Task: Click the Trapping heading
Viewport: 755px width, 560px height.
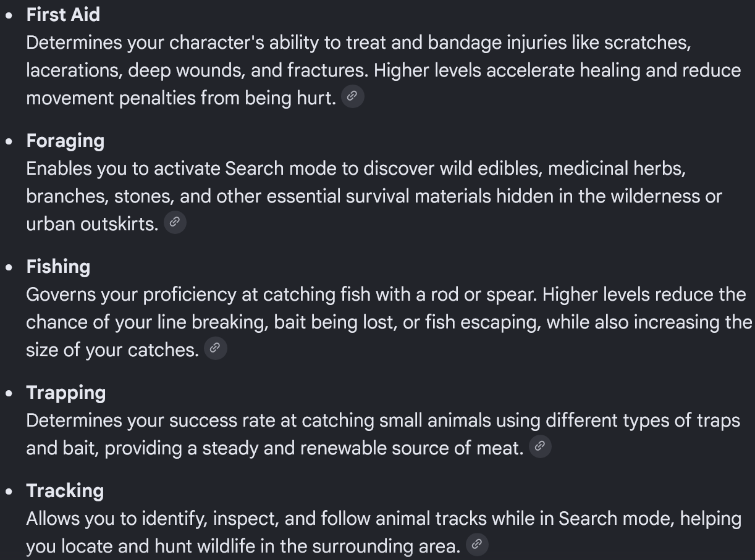Action: click(x=65, y=393)
